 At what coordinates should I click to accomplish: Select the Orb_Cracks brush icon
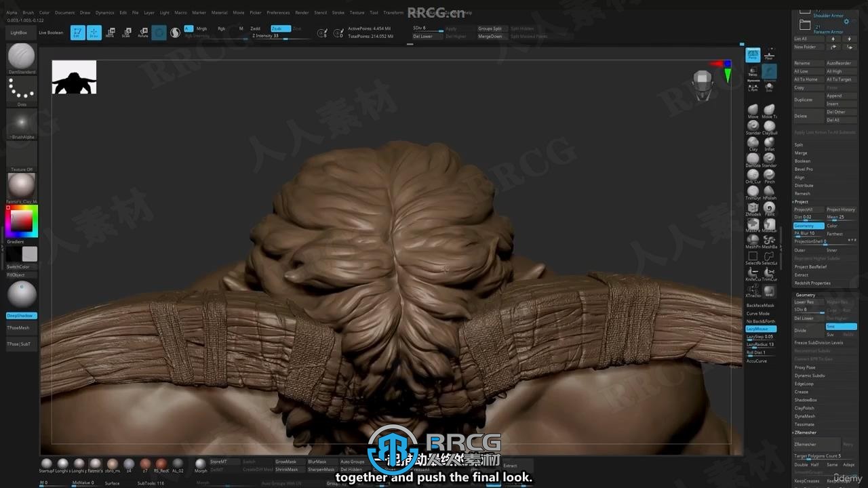[753, 176]
